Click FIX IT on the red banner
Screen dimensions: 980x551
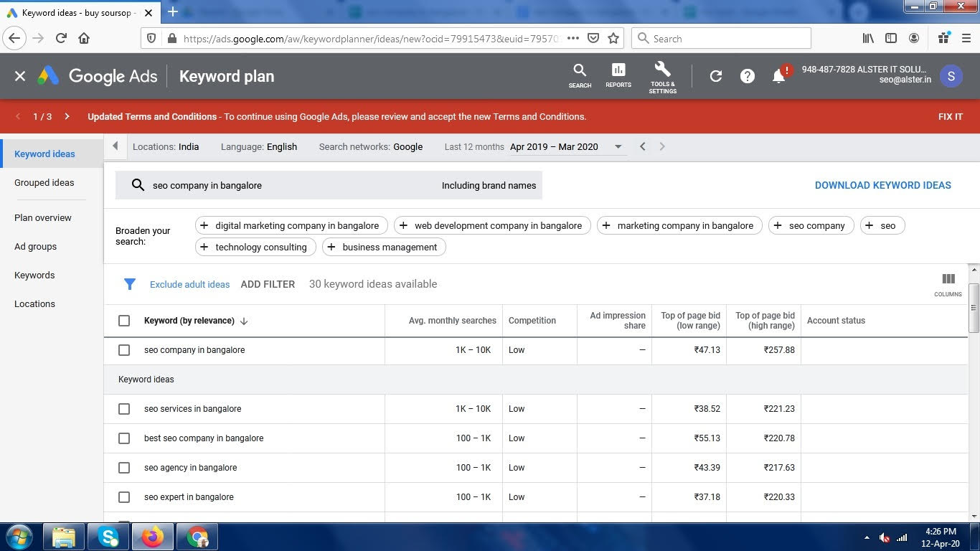coord(950,116)
